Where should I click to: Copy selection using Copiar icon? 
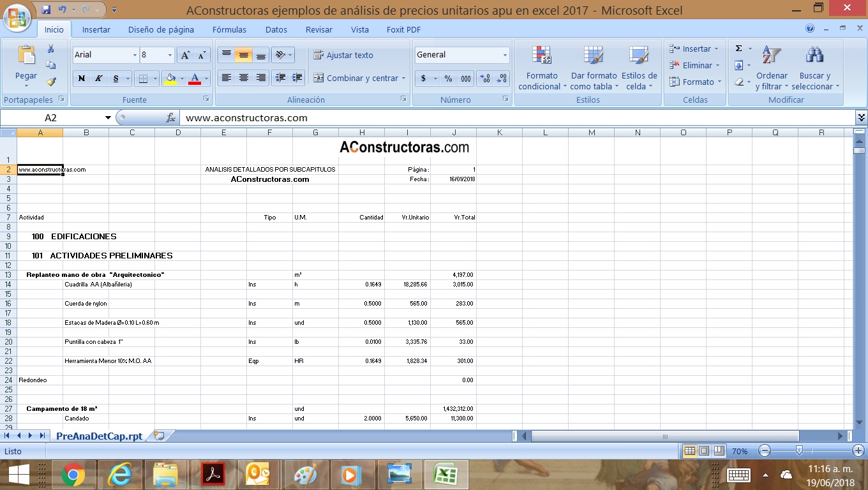[x=51, y=65]
